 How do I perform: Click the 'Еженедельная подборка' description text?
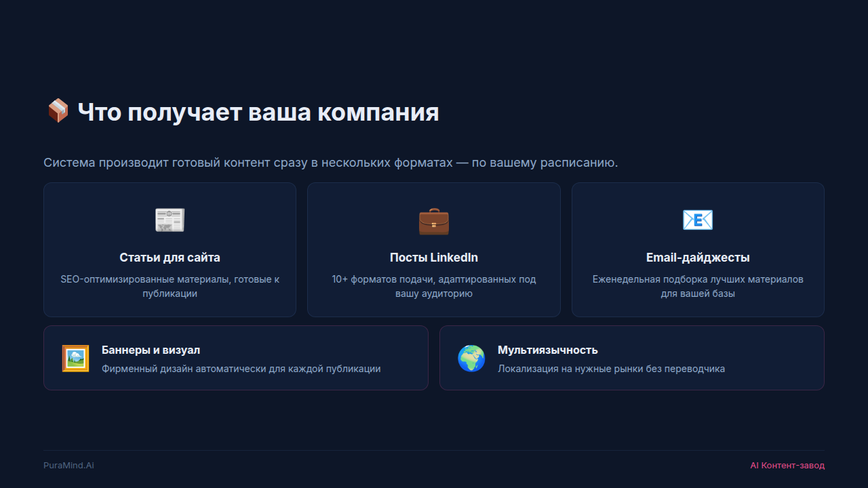coord(697,286)
